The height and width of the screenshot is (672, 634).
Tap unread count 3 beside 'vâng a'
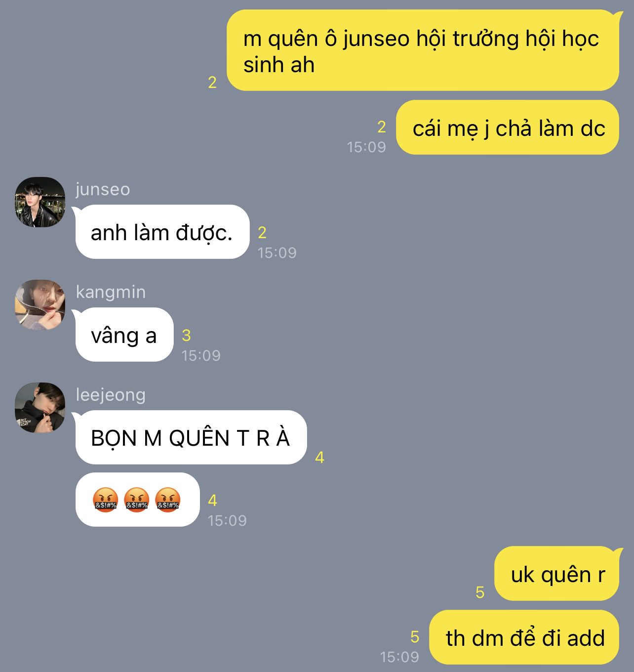coord(186,336)
